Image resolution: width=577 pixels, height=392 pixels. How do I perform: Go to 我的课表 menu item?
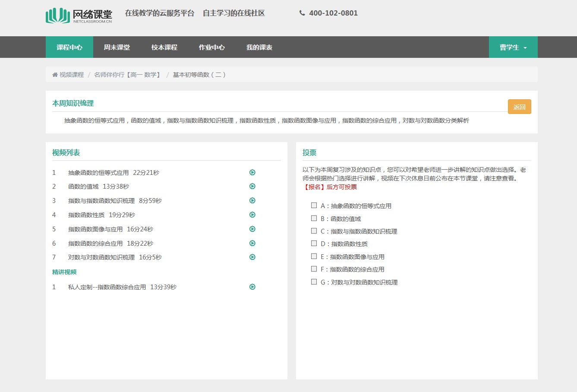point(259,47)
